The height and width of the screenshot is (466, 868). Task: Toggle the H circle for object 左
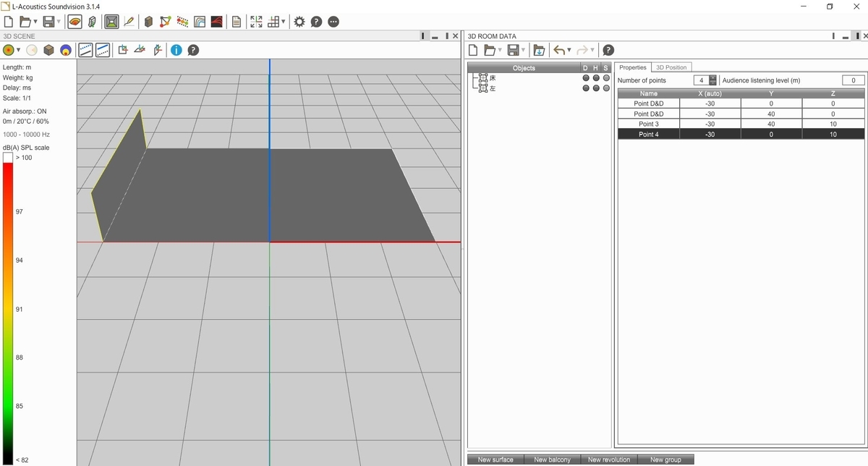596,88
